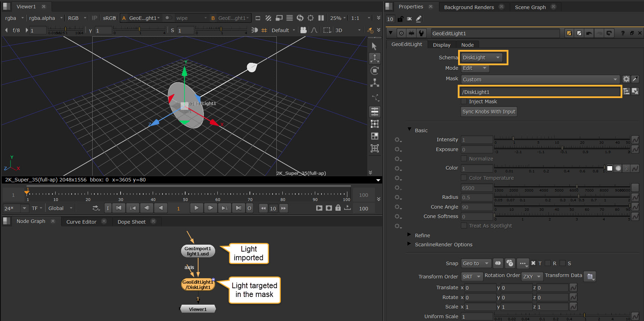Screen dimensions: 644x321
Task: Pause the viewer with pause icon
Action: coord(321,18)
